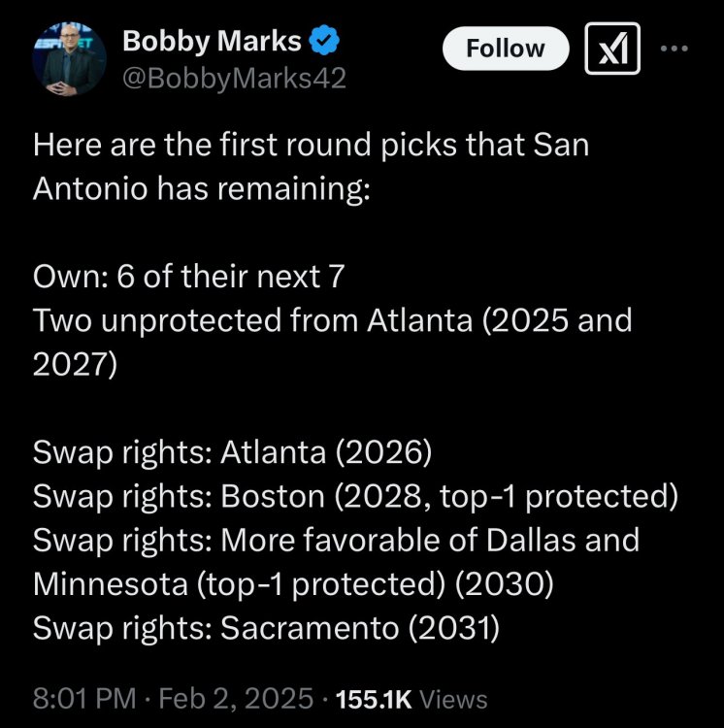Click the 'Antonio has remaining:' text line

[x=202, y=188]
